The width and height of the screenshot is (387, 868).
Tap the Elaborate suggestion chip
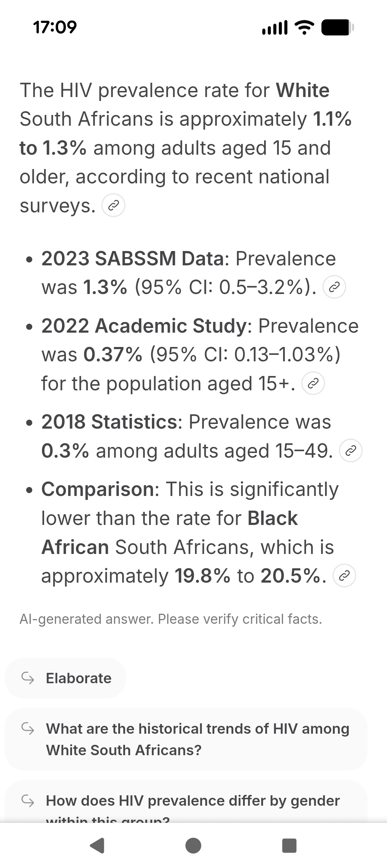pyautogui.click(x=66, y=678)
